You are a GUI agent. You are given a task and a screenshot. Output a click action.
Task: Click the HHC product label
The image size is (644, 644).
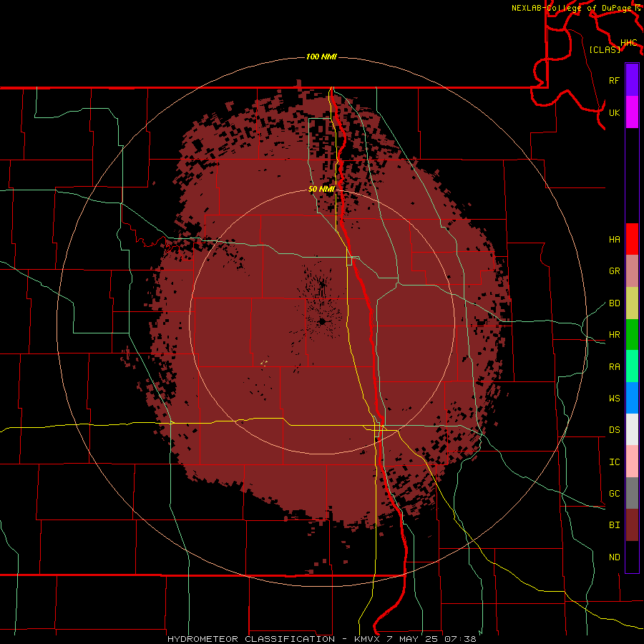click(x=629, y=43)
